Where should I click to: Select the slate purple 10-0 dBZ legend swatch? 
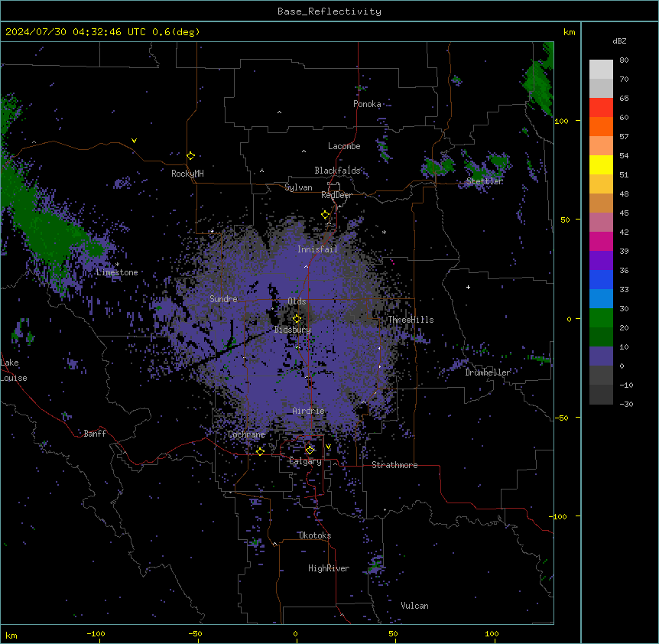[x=601, y=356]
